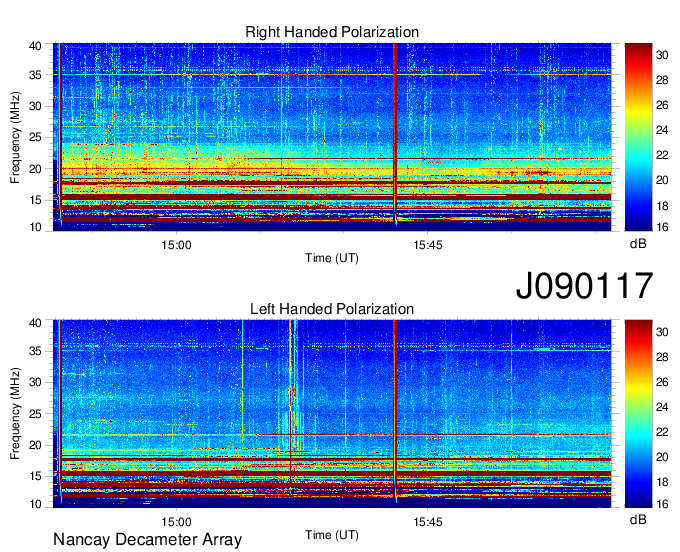Click the 'Frequency (MHz)' label of the Right Handed plot

click(x=15, y=137)
